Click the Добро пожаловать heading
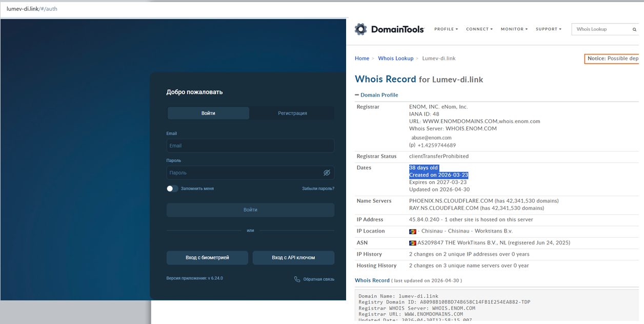 click(x=194, y=92)
